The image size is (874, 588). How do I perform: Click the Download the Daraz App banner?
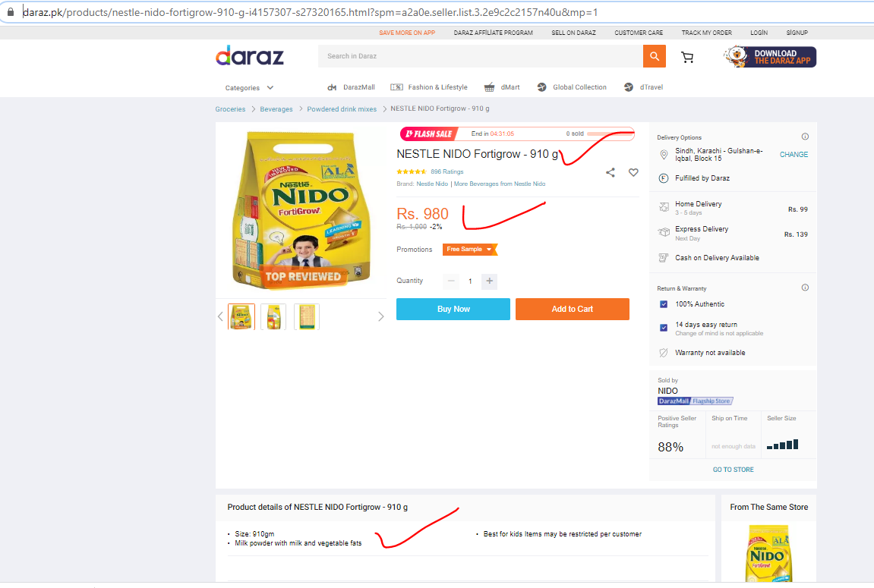pos(770,57)
